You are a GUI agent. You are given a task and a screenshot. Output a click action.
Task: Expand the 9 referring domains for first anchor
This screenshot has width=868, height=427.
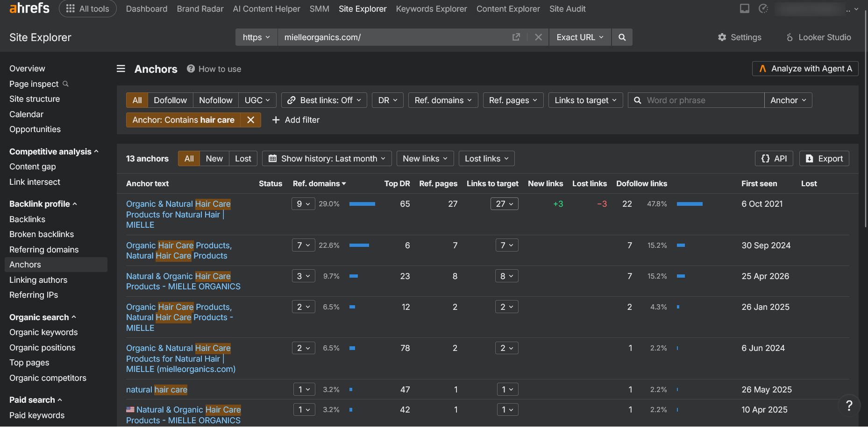(x=303, y=204)
